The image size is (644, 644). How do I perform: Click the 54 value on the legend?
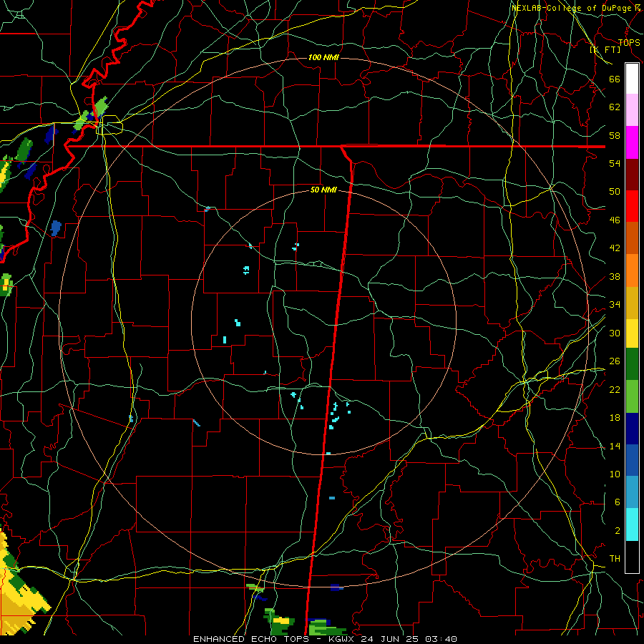coord(615,163)
